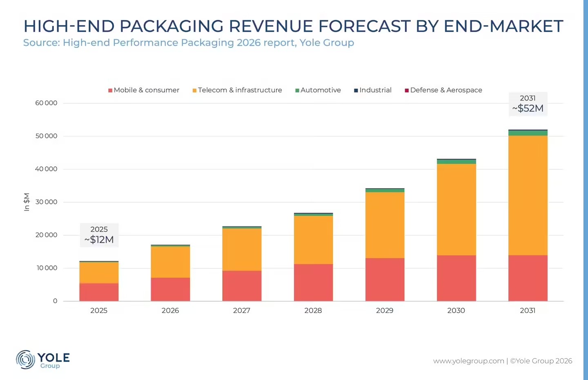This screenshot has width=588, height=380.
Task: Click the 0 y-axis label
Action: 55,301
